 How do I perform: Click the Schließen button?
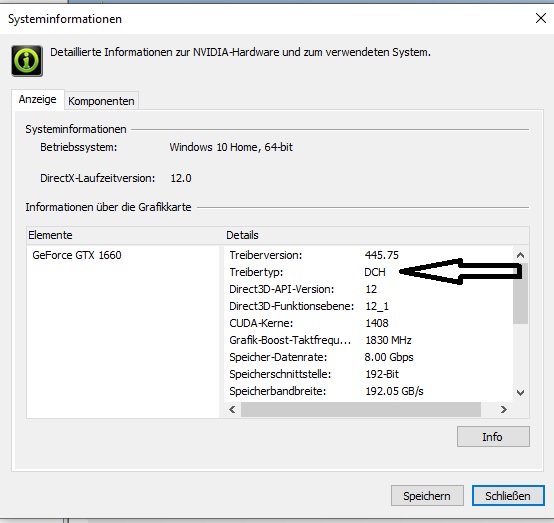[508, 496]
